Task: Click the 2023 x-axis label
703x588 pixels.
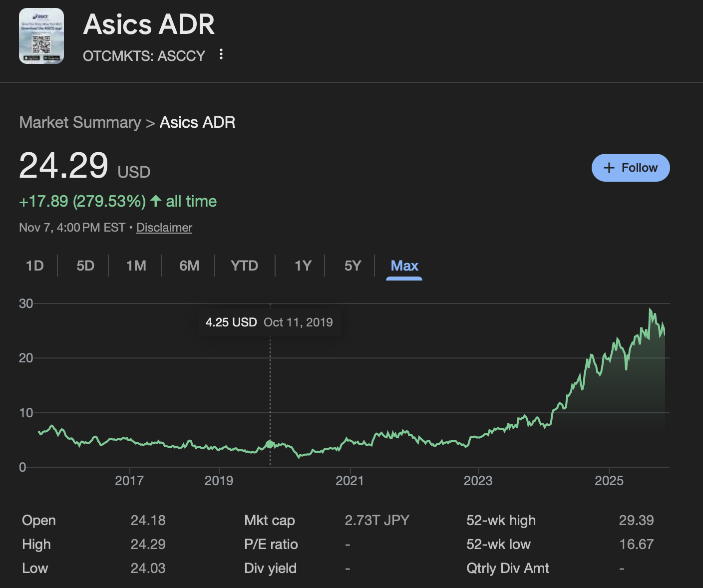Action: click(478, 481)
